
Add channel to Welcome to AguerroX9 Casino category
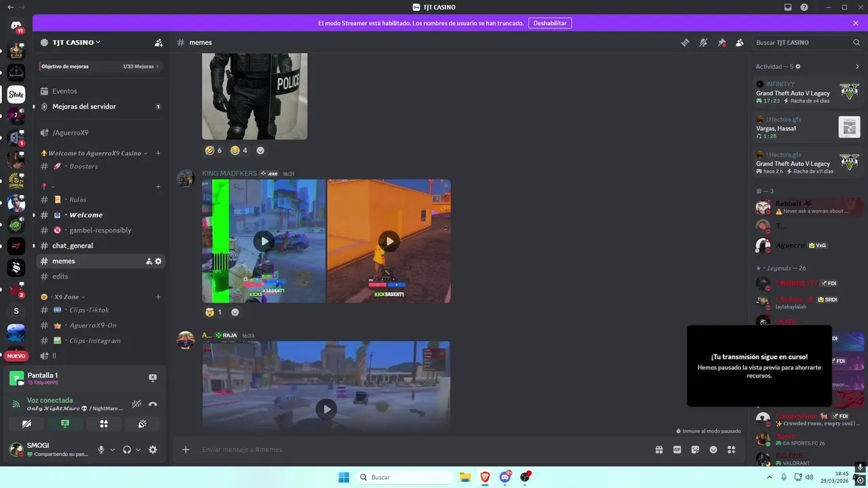tap(158, 153)
